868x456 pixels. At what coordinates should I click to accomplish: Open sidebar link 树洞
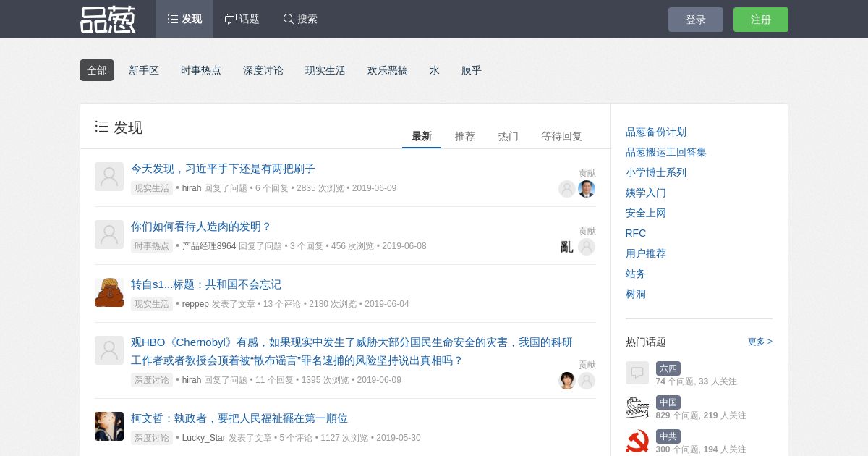pyautogui.click(x=636, y=294)
